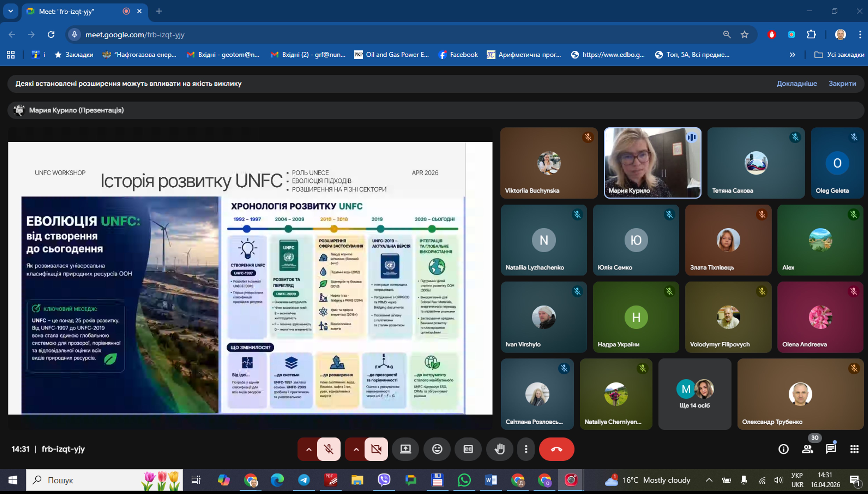868x494 pixels.
Task: Select the Viktoriia Buchynska participant tile
Action: point(549,163)
